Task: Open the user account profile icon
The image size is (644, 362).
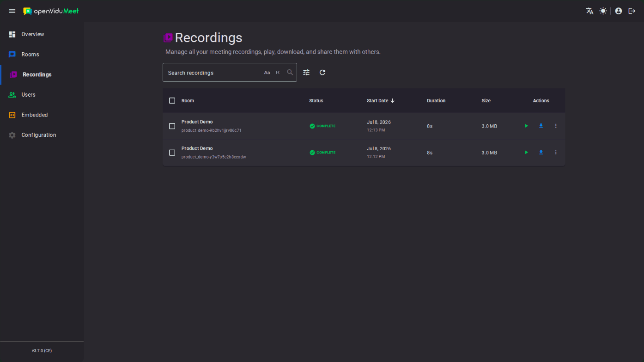Action: pos(619,11)
